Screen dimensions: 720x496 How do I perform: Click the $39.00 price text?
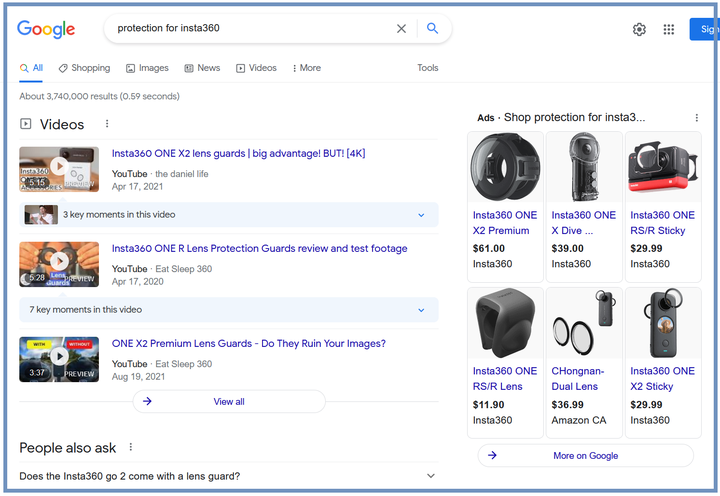[568, 248]
